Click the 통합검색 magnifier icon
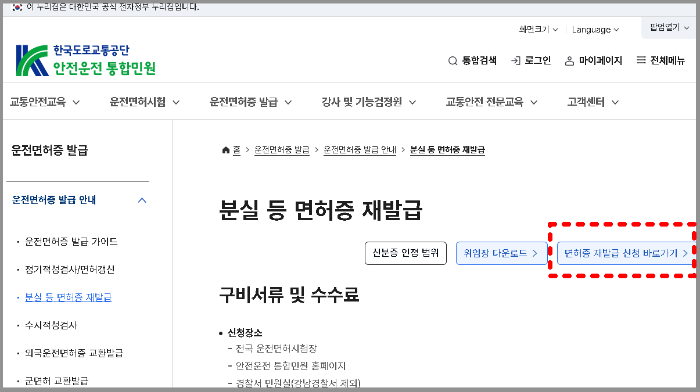700x392 pixels. point(453,61)
